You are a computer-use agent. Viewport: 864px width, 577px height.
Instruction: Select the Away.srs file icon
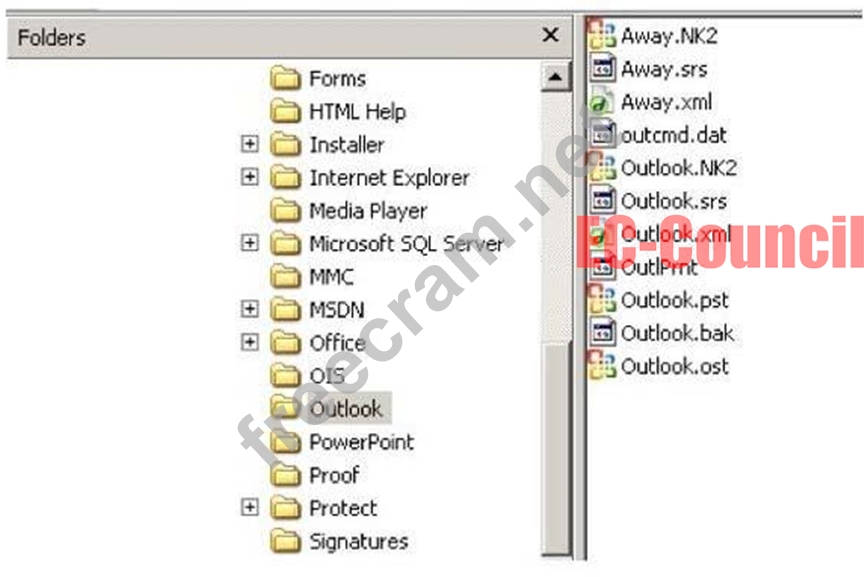pos(602,68)
